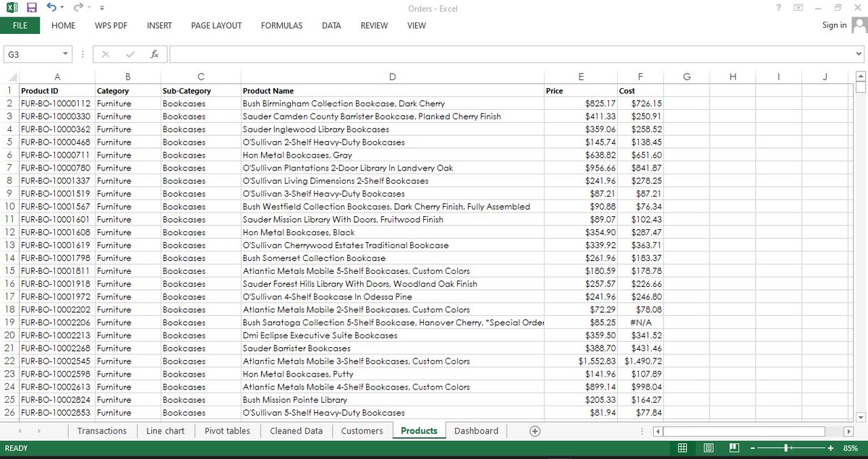Click Cancel X in formula bar
Image resolution: width=868 pixels, height=459 pixels.
(x=106, y=54)
